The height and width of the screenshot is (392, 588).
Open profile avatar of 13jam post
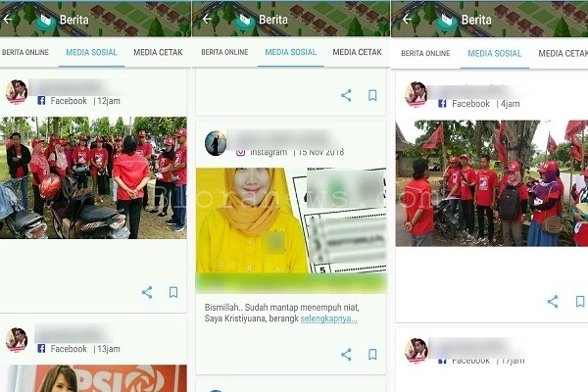(x=17, y=340)
